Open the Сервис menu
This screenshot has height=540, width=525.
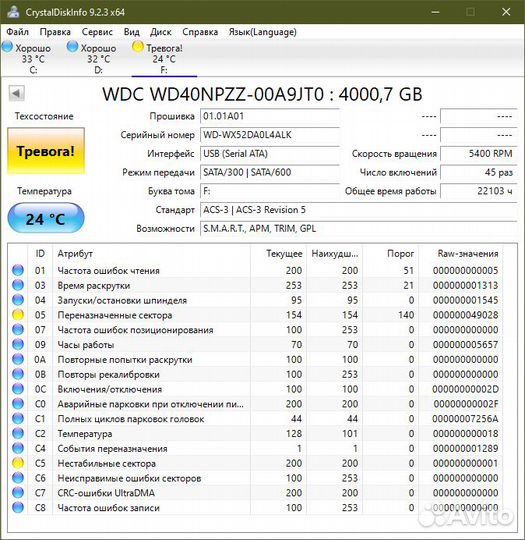coord(97,32)
